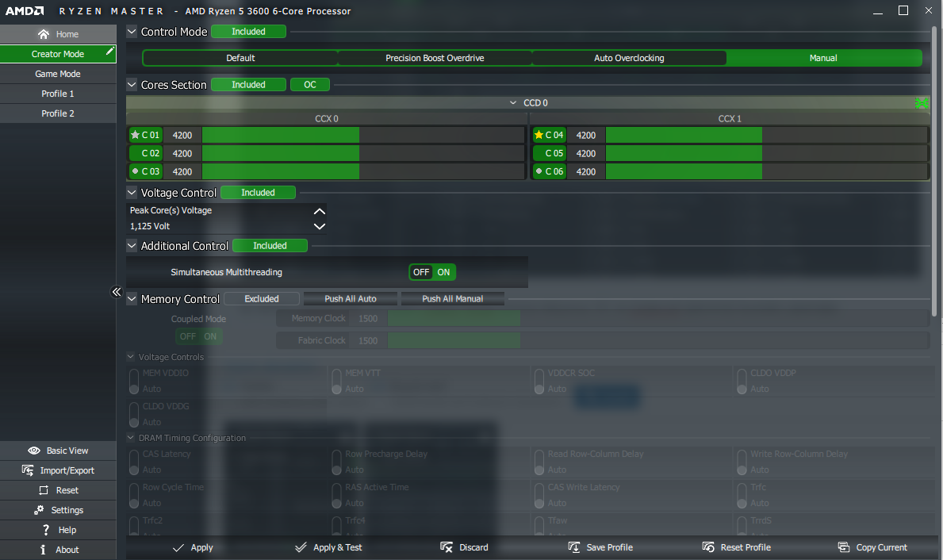
Task: Click Push All Manual button
Action: (452, 299)
